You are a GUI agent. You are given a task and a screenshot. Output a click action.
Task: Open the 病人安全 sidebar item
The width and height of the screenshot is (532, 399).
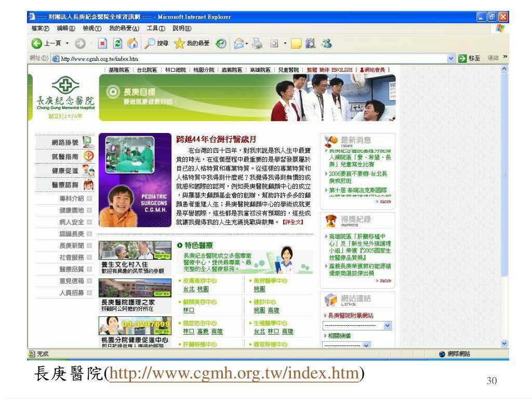click(x=72, y=222)
